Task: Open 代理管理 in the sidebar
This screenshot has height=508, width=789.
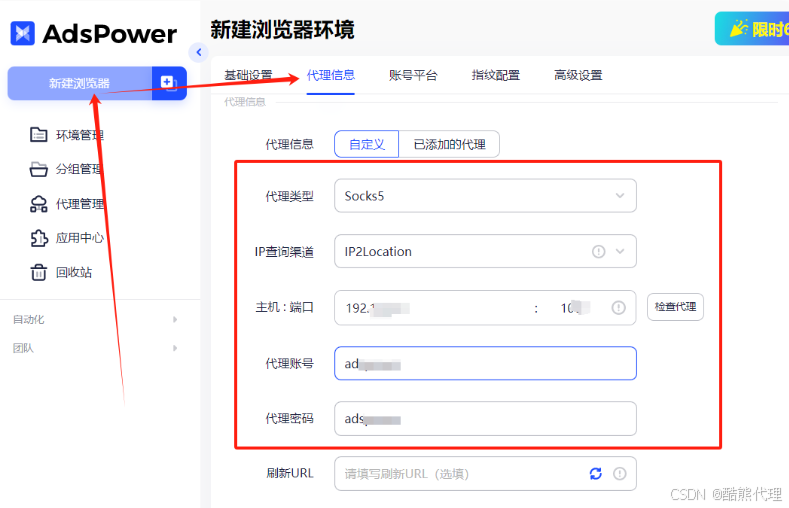Action: point(78,204)
